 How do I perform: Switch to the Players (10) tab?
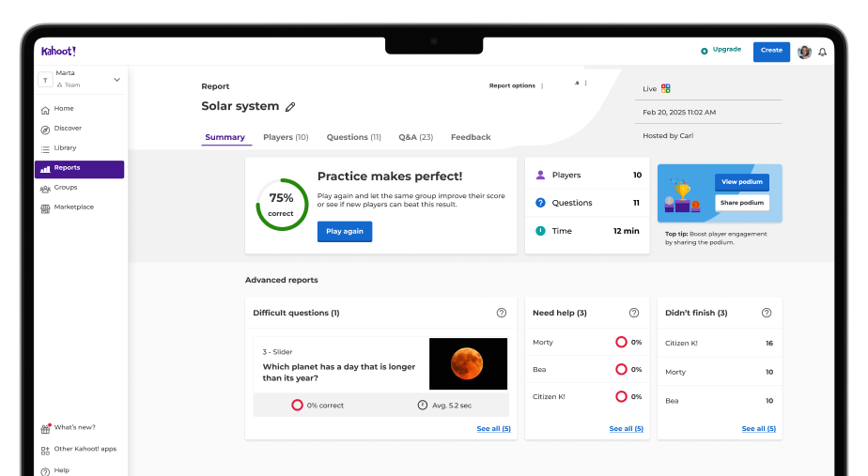click(286, 137)
